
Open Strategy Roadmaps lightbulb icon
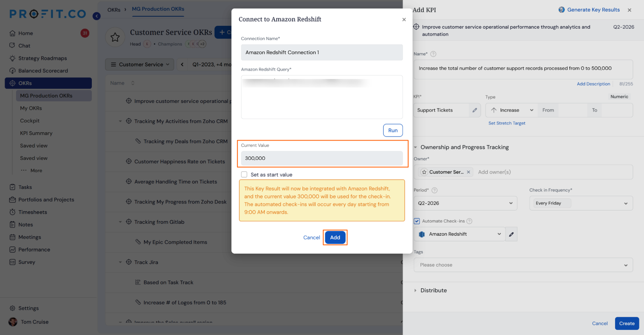pyautogui.click(x=12, y=58)
